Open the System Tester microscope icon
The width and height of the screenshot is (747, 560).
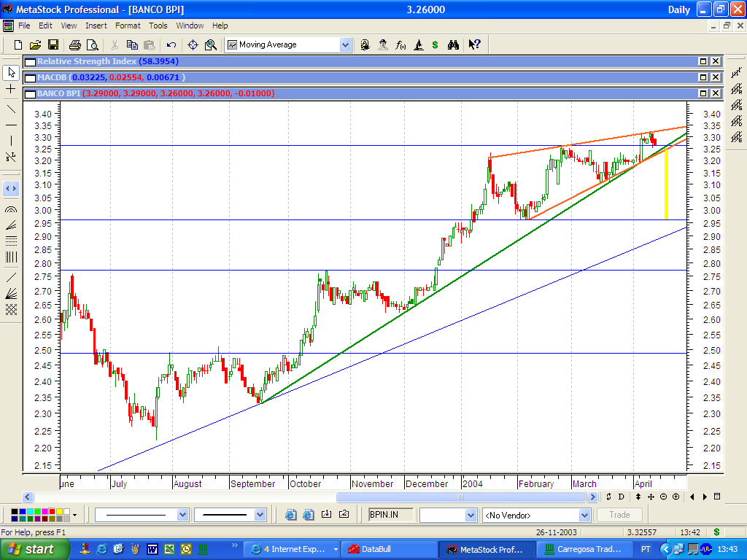[418, 44]
